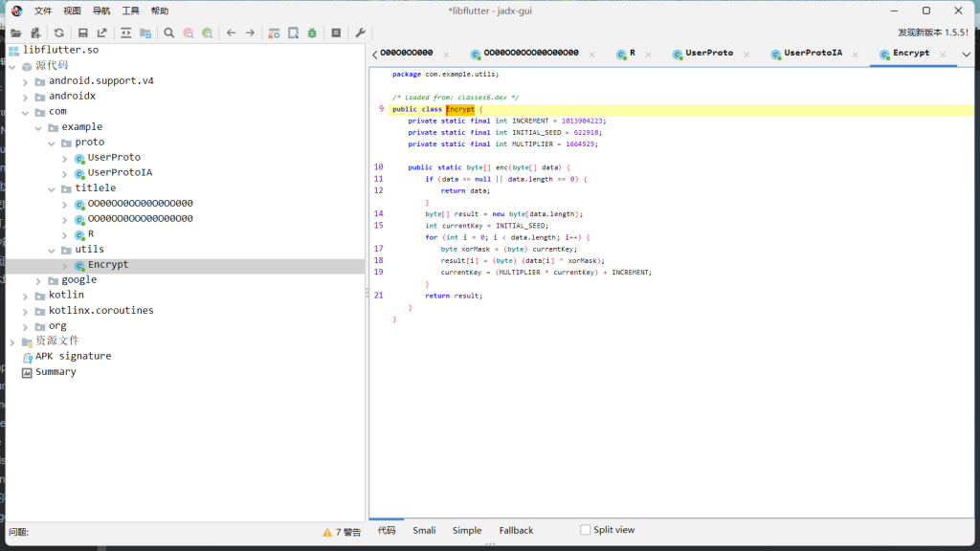The height and width of the screenshot is (551, 980).
Task: Click the 发现新版本 1.5.5 update link
Action: point(933,33)
